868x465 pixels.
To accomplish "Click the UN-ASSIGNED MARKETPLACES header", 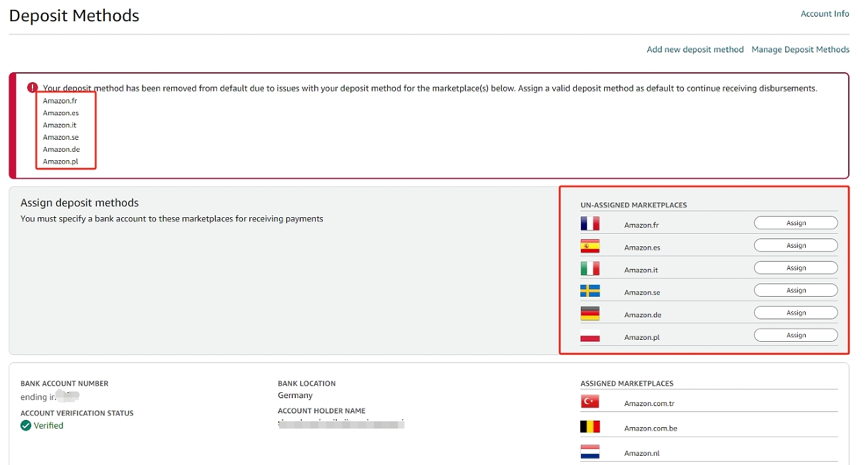I will click(x=633, y=205).
